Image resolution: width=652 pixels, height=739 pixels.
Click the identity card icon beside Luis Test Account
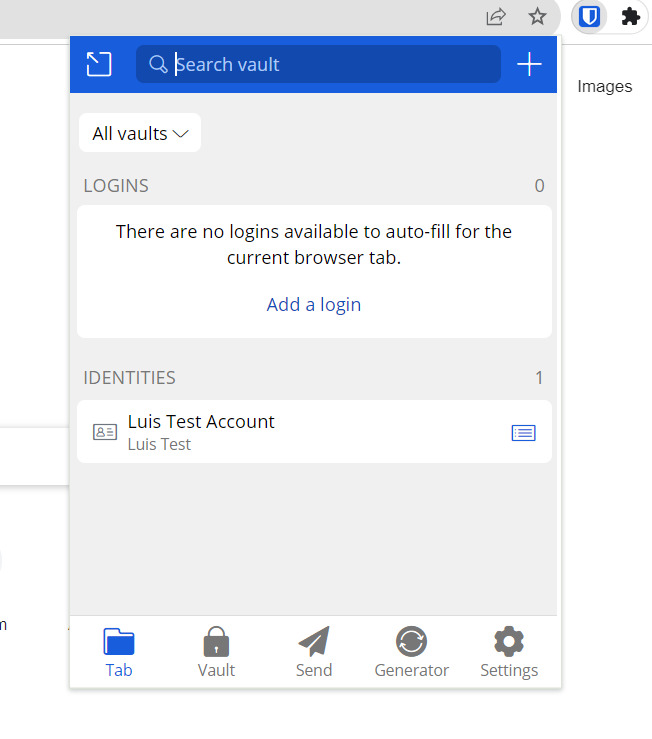(x=105, y=432)
